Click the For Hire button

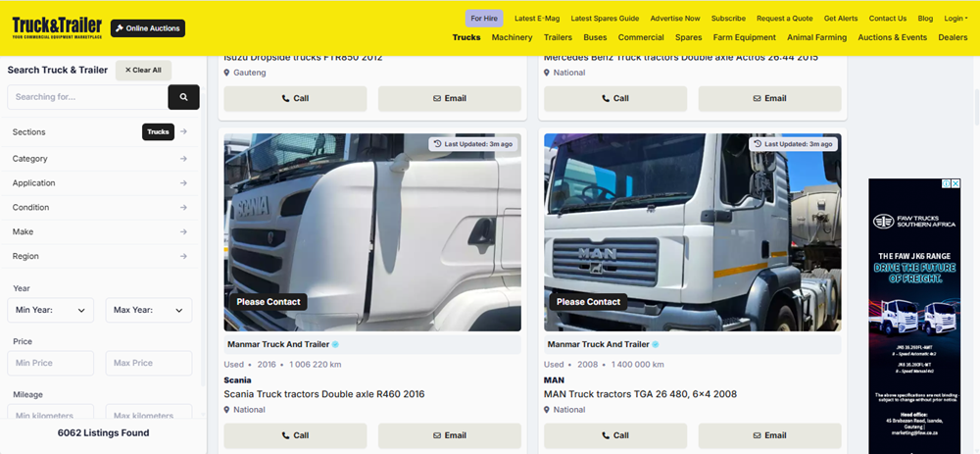(x=484, y=19)
